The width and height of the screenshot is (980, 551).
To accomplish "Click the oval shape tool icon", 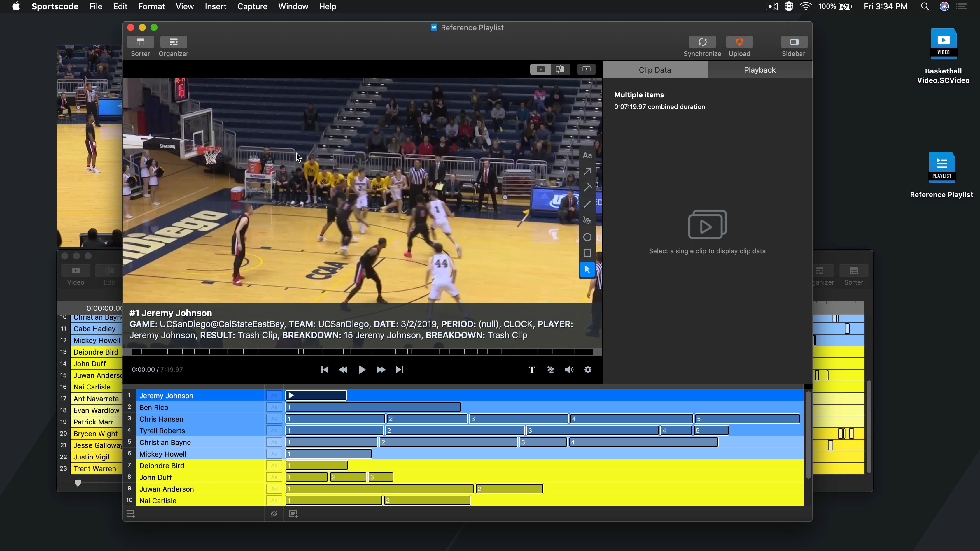I will (x=587, y=237).
